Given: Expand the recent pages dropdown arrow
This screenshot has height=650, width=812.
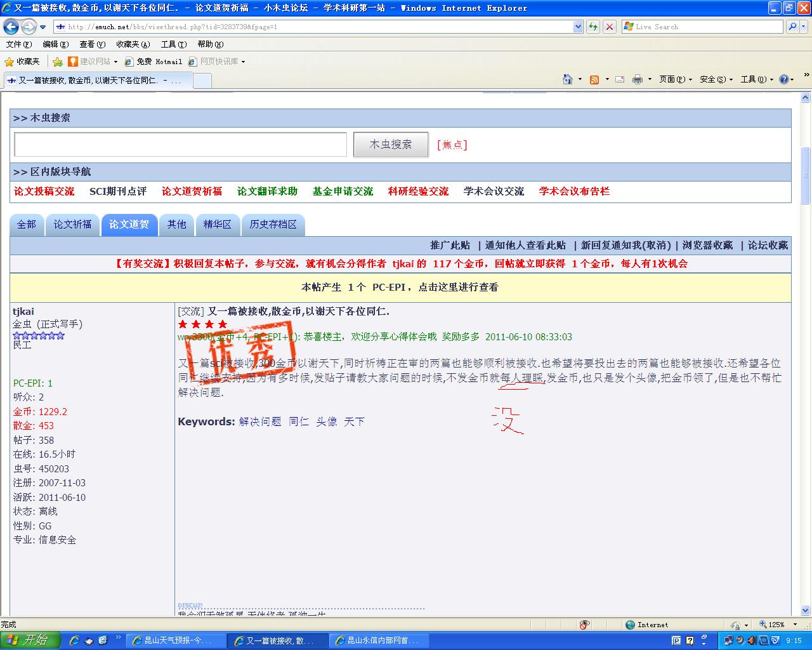Looking at the screenshot, I should (x=43, y=27).
